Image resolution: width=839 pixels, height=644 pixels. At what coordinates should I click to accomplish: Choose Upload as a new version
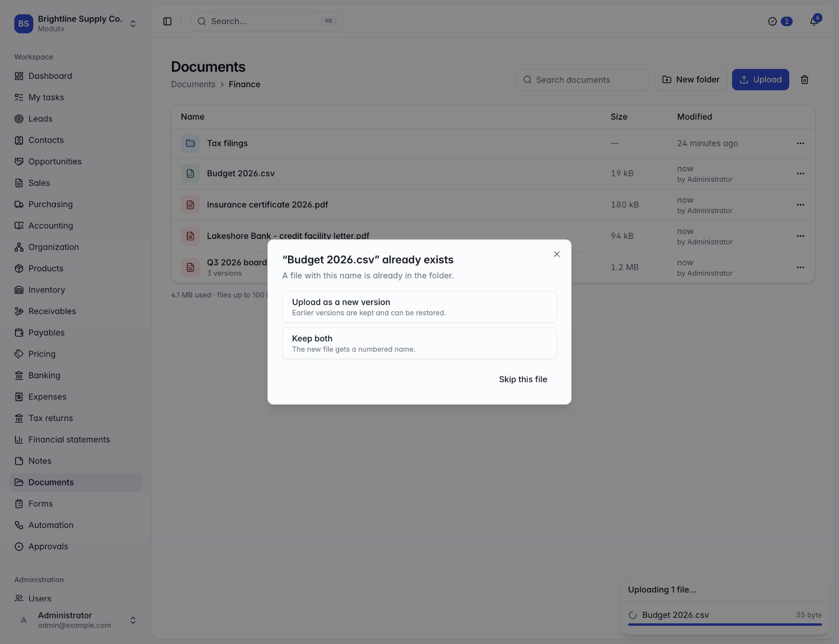[x=419, y=307]
